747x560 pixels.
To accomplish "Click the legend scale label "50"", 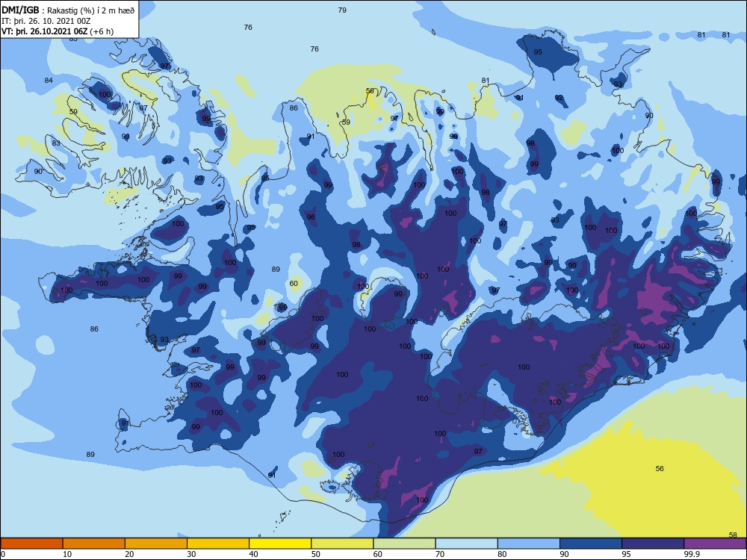I will pyautogui.click(x=316, y=554).
